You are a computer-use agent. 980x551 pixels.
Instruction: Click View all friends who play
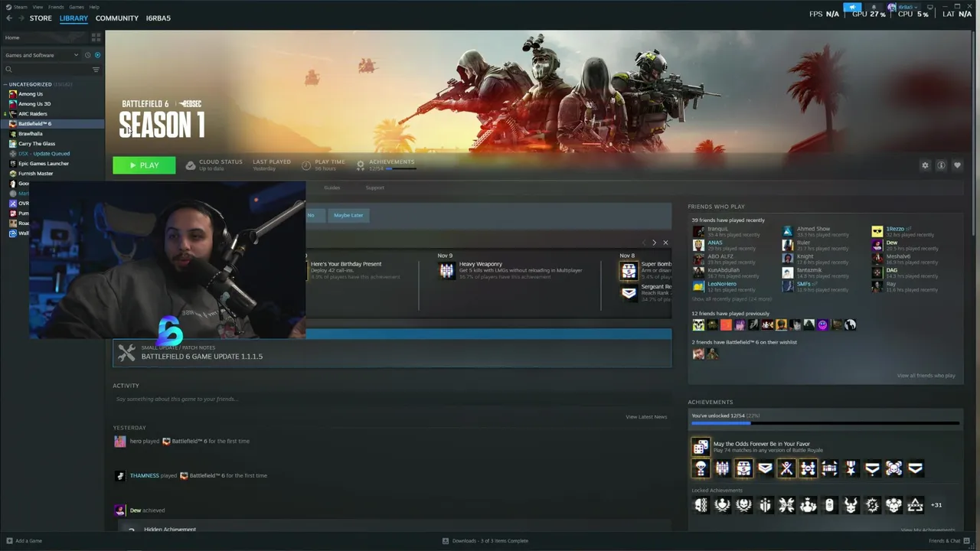point(926,376)
